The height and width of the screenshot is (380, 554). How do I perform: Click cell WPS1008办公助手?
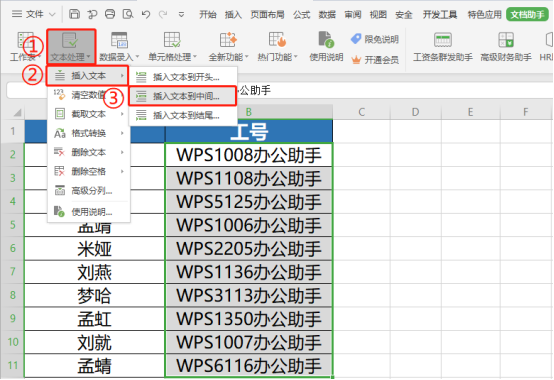coord(249,155)
